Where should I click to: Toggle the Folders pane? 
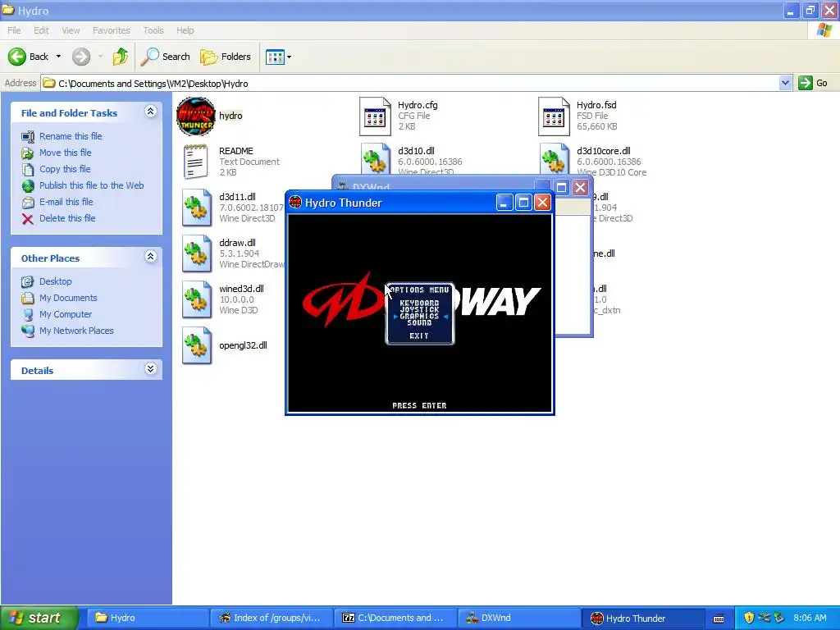pyautogui.click(x=225, y=57)
